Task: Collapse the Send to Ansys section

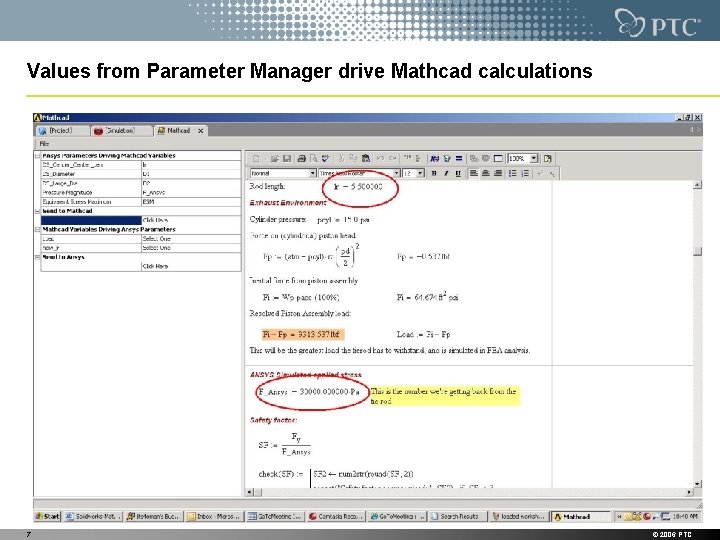Action: click(38, 257)
